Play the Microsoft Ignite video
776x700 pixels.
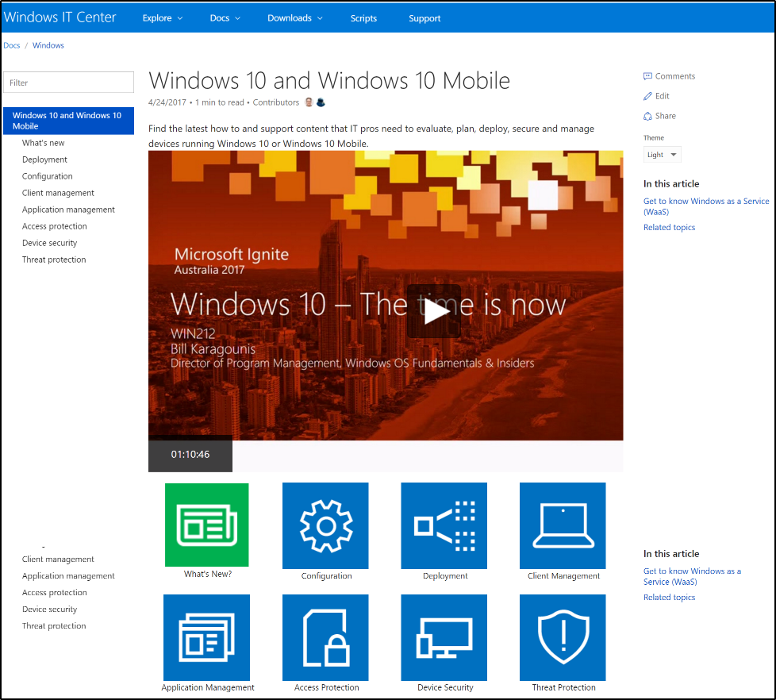pyautogui.click(x=434, y=311)
